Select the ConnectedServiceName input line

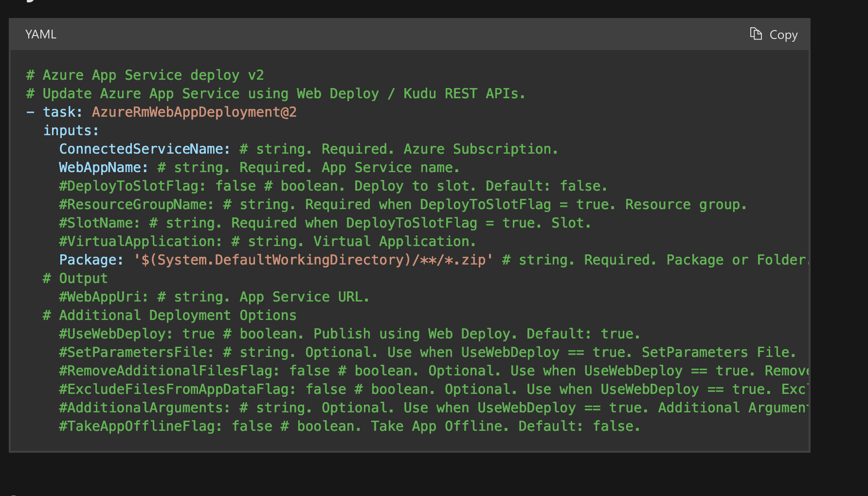tap(144, 149)
